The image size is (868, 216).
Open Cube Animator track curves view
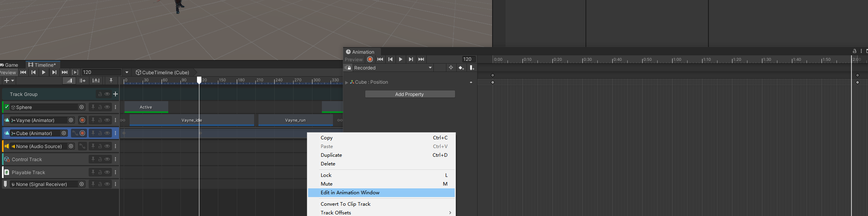tap(74, 133)
